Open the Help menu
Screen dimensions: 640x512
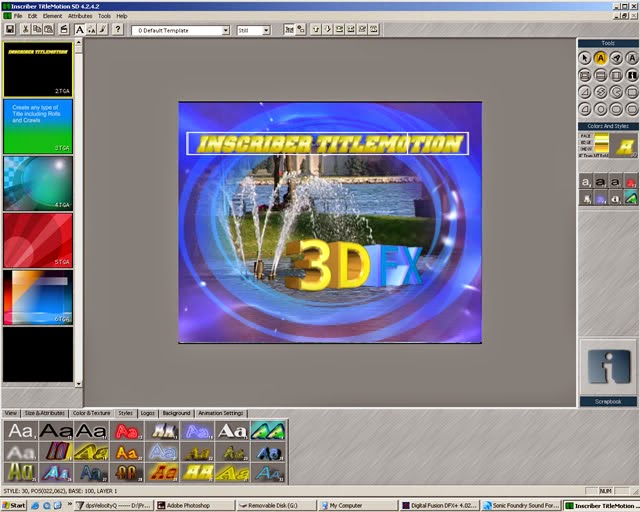click(x=122, y=16)
